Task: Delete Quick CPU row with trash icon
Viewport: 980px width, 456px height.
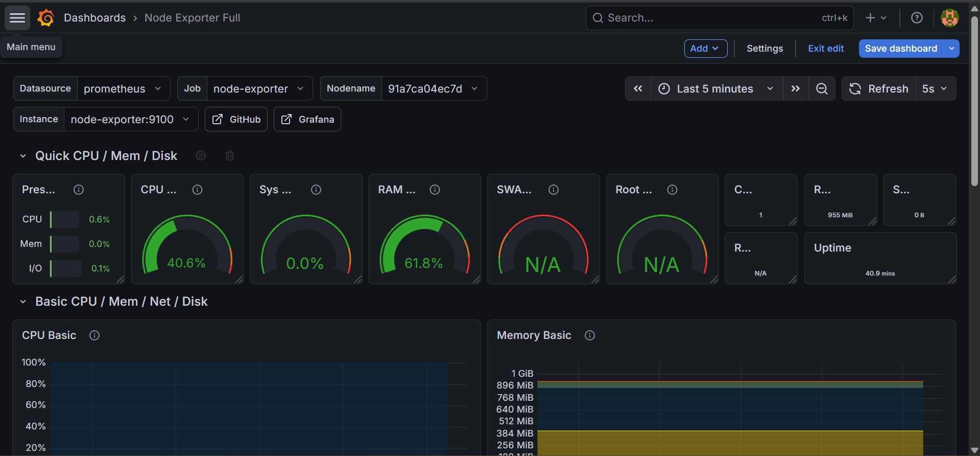Action: 230,155
